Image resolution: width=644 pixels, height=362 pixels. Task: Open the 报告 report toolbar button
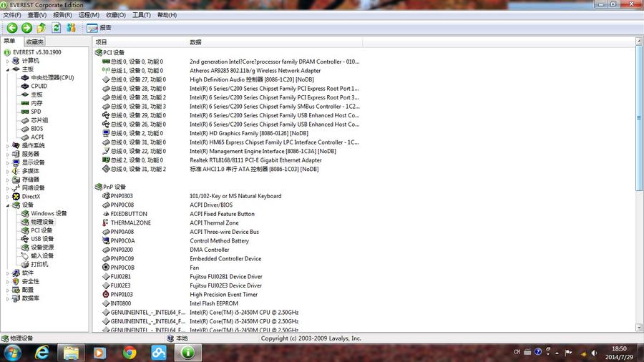click(x=99, y=27)
